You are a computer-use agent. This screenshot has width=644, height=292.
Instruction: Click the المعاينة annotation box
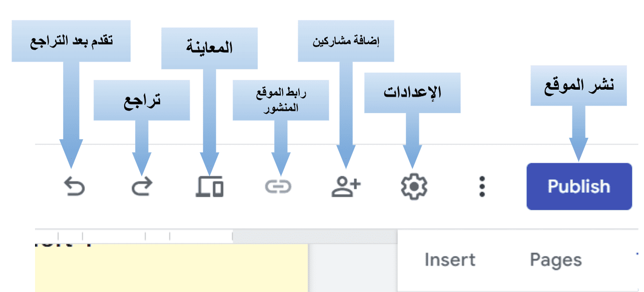tap(210, 48)
